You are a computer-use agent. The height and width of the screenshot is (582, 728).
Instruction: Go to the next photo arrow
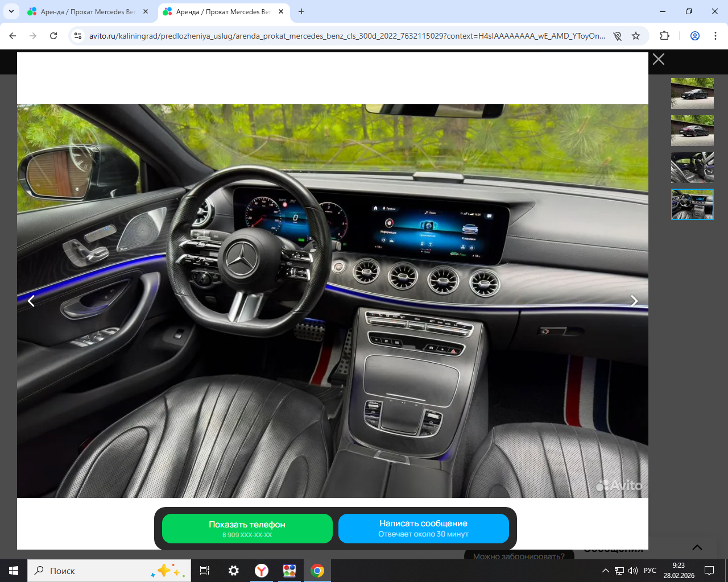[x=634, y=301]
